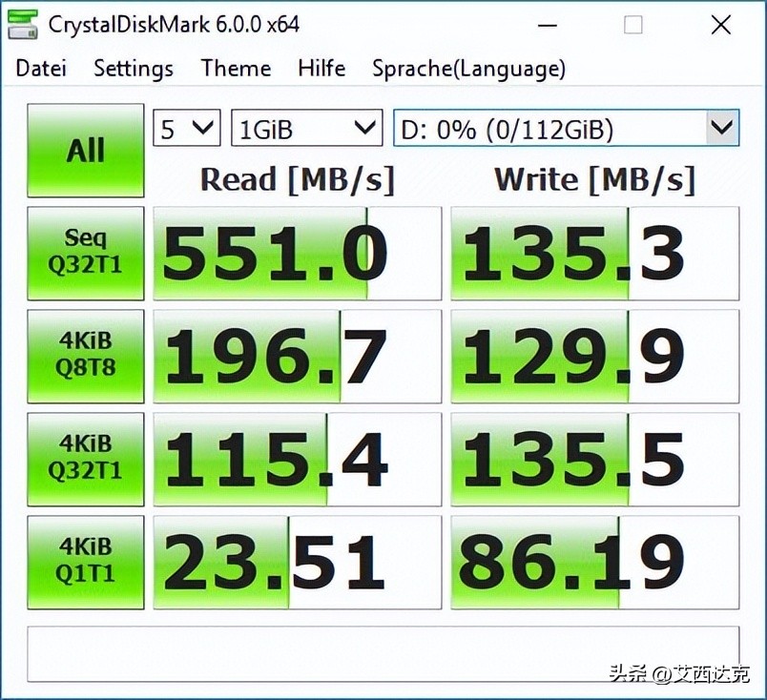Open the Theme menu
The height and width of the screenshot is (700, 767).
pyautogui.click(x=235, y=69)
